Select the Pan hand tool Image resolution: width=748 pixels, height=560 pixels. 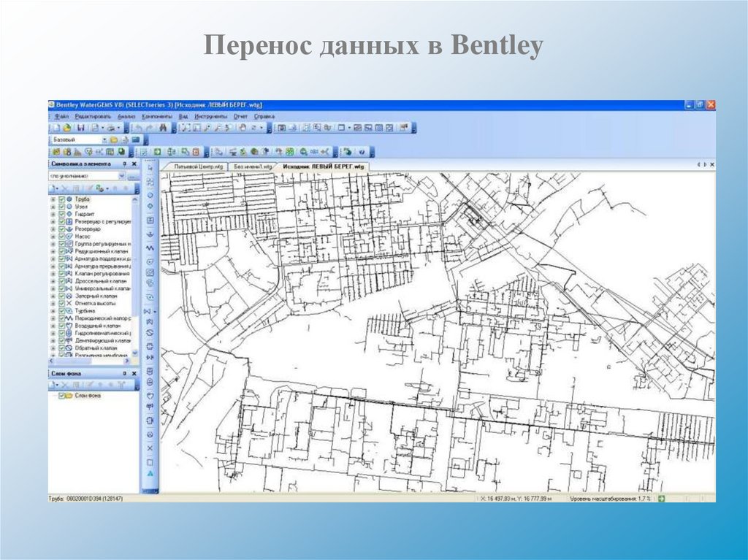point(243,128)
